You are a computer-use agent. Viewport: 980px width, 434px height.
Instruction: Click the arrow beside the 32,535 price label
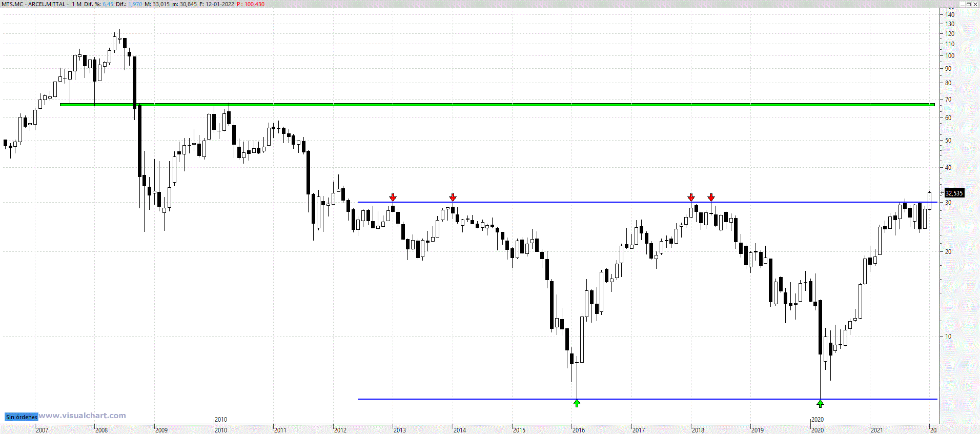[941, 192]
